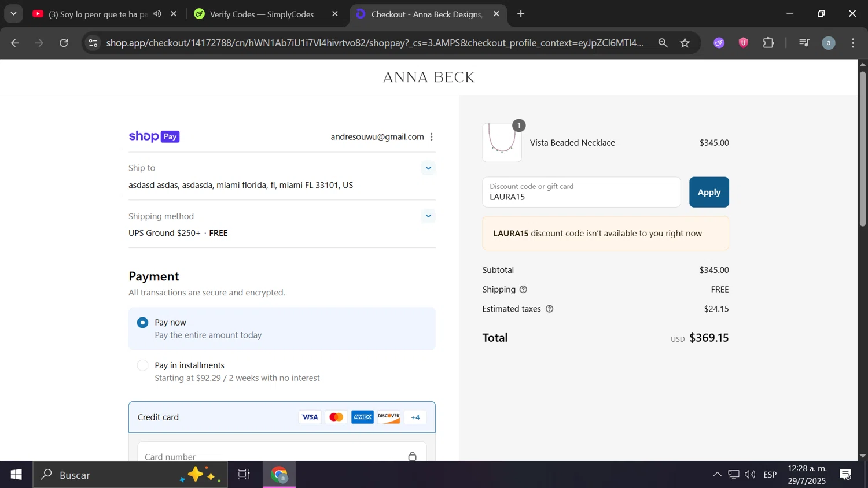
Task: Open the clock and date flyout
Action: click(807, 475)
